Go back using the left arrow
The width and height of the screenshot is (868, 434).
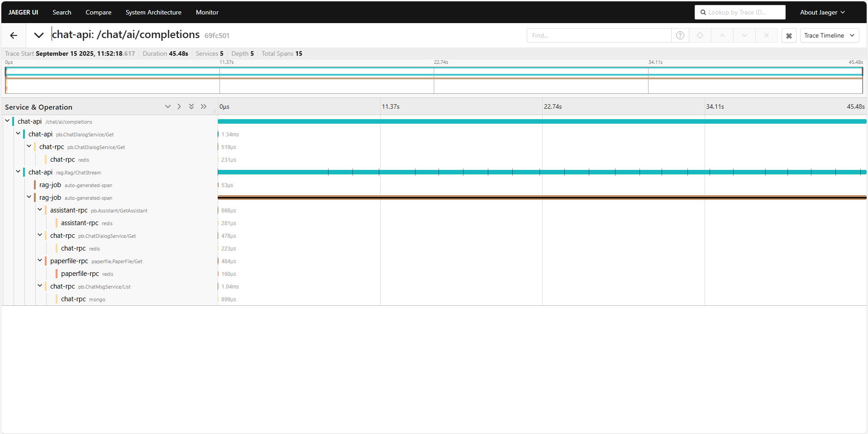14,35
